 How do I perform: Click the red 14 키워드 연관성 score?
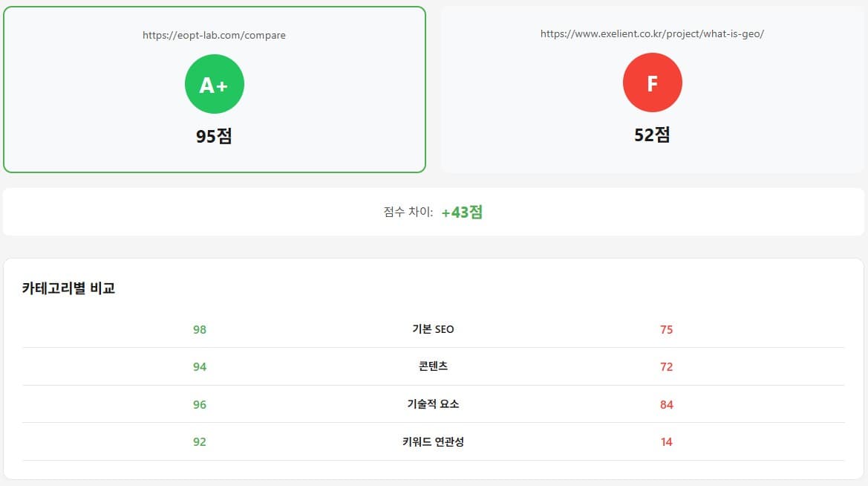pos(667,441)
